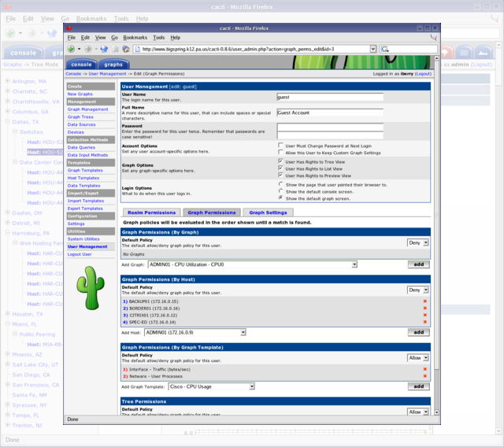504x447 pixels.
Task: Click the Help menu in the background window
Action: pos(142,19)
